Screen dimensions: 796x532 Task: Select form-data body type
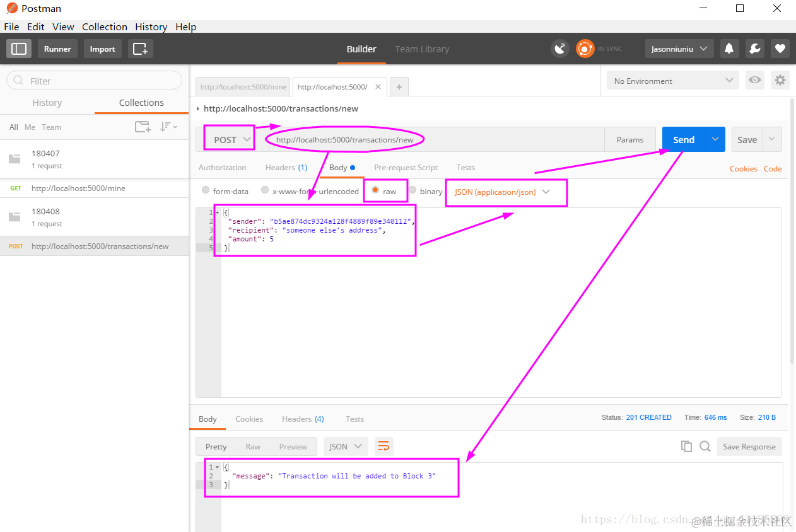click(206, 190)
